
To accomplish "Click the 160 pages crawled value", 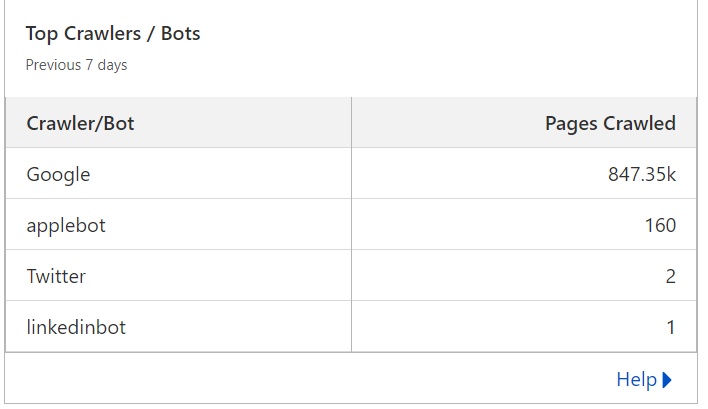I will pyautogui.click(x=660, y=225).
